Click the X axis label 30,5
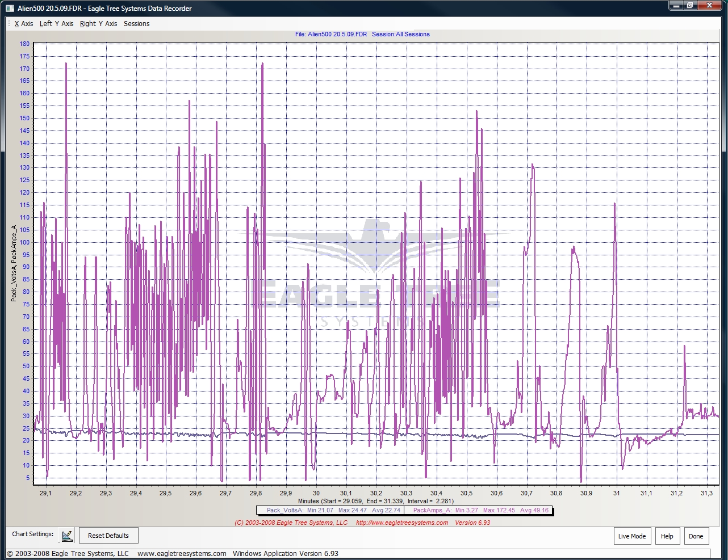This screenshot has height=560, width=728. point(466,493)
